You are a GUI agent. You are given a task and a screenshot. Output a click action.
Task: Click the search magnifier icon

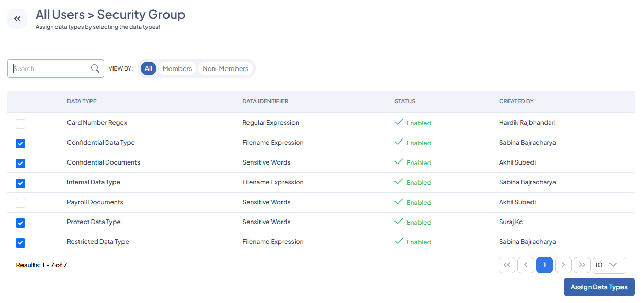[95, 68]
